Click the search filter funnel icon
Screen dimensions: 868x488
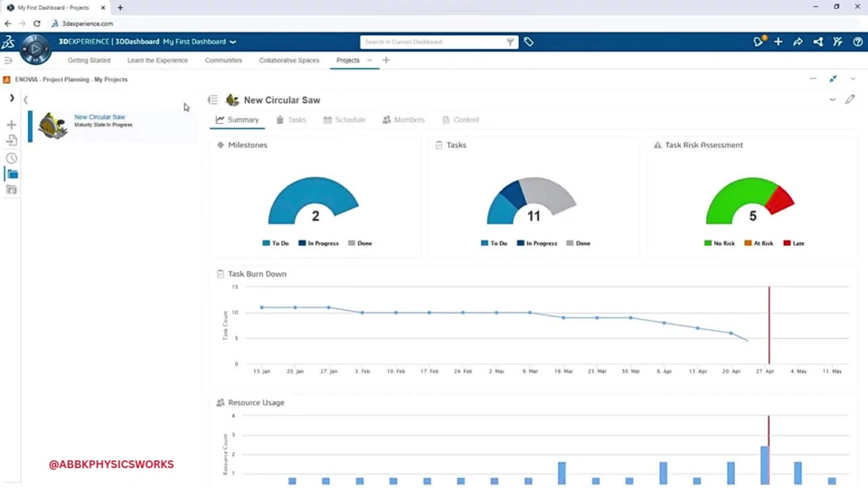(510, 42)
